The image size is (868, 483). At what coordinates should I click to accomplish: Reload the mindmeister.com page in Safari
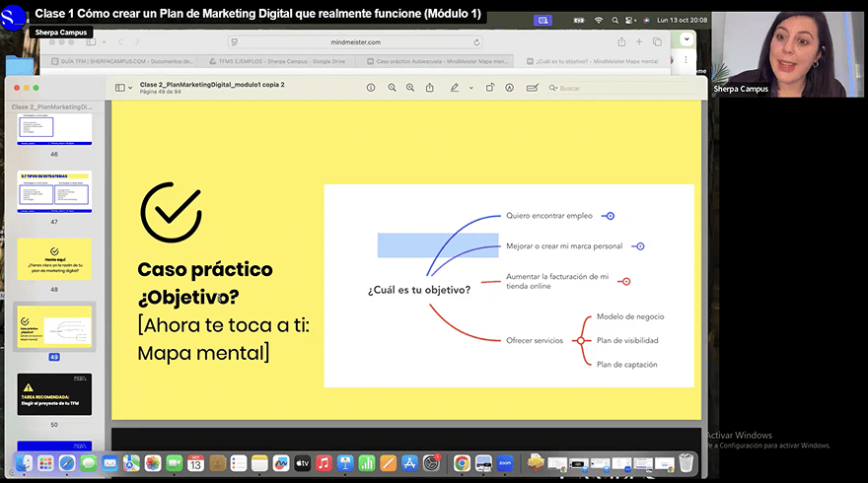[x=476, y=42]
